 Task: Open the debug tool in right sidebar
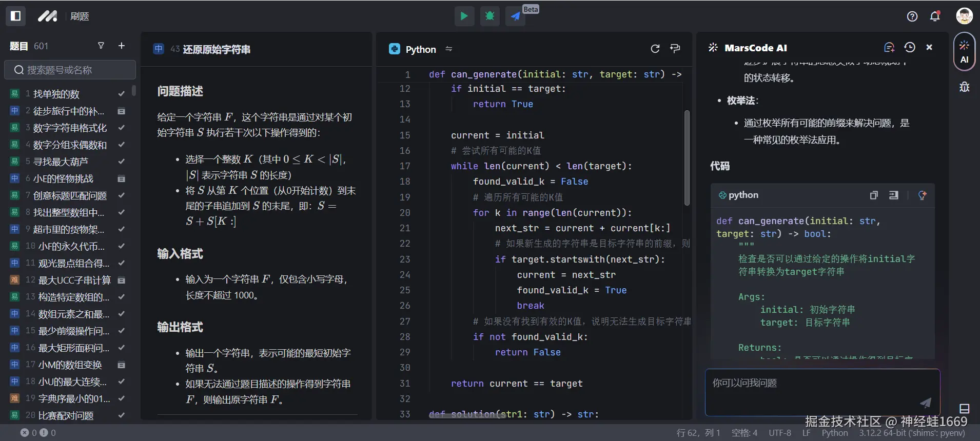(x=965, y=87)
